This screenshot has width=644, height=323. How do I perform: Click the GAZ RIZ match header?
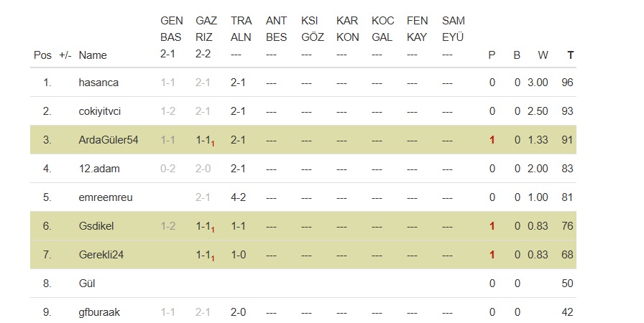206,29
